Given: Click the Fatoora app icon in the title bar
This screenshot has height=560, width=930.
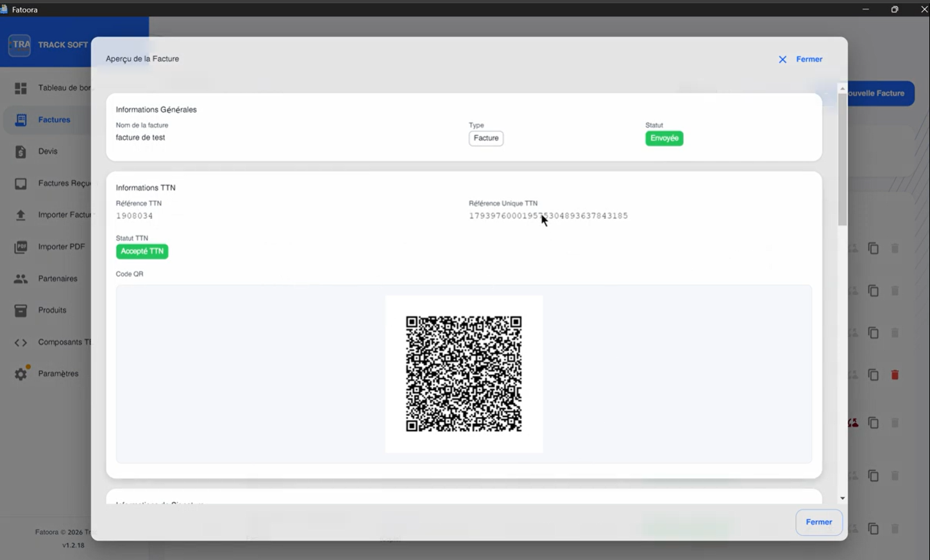Looking at the screenshot, I should tap(4, 10).
